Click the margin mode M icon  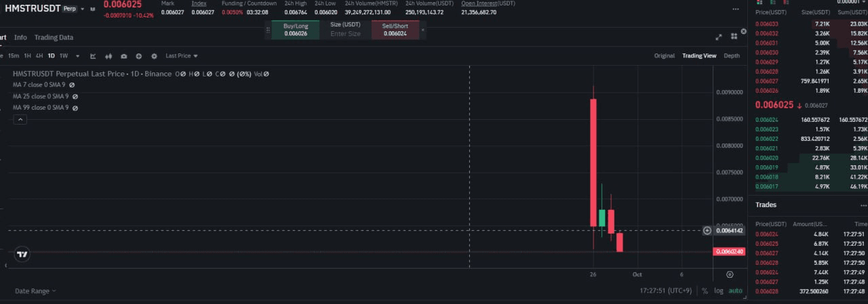tap(92, 9)
